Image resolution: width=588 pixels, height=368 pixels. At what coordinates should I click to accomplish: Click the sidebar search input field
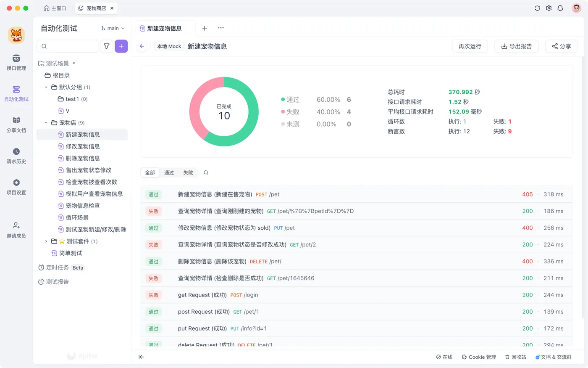tap(68, 46)
